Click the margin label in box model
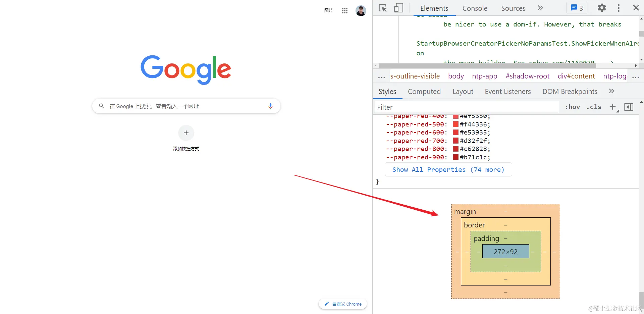Screen dimensions: 644x314 point(465,212)
